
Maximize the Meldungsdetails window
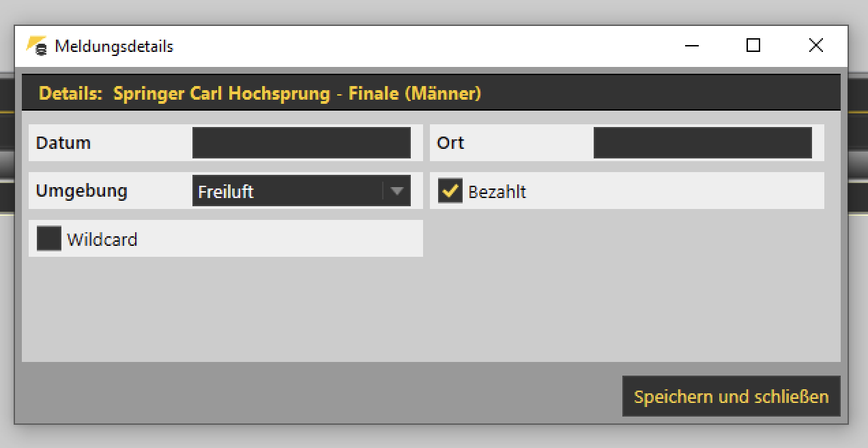(753, 46)
